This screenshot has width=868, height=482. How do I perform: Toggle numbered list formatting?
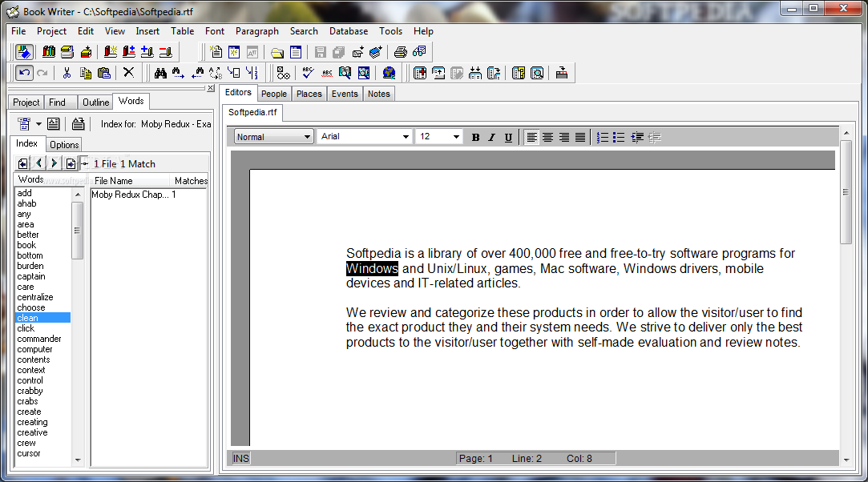tap(603, 137)
